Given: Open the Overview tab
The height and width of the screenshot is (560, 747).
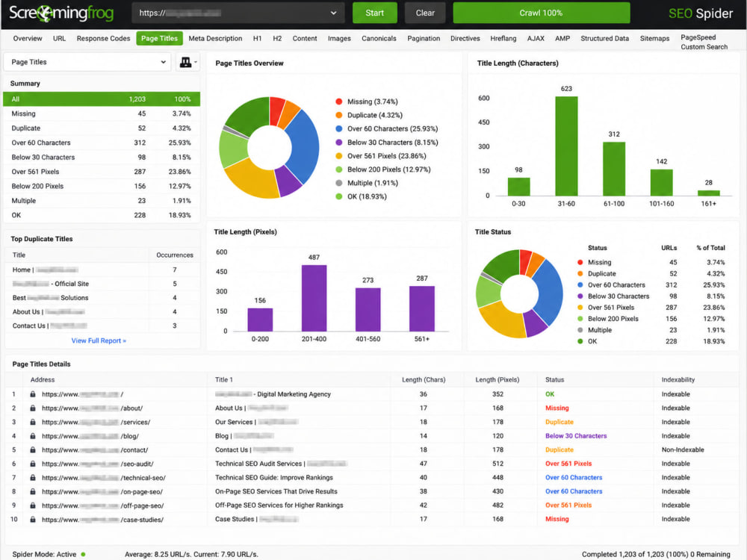Looking at the screenshot, I should coord(28,39).
